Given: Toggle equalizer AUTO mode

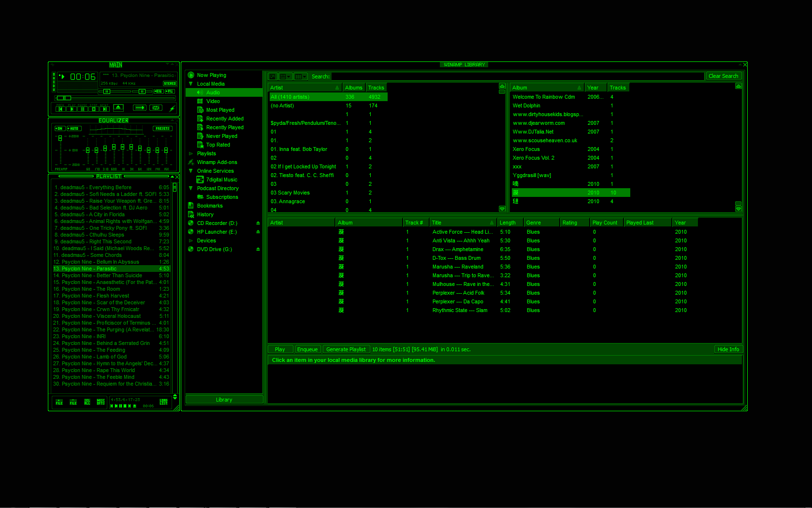Looking at the screenshot, I should coord(73,129).
